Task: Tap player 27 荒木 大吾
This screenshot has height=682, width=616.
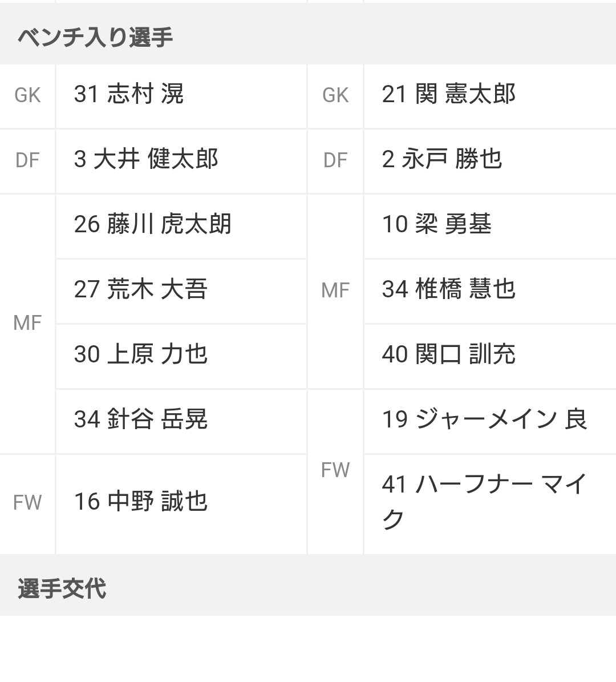Action: [141, 290]
